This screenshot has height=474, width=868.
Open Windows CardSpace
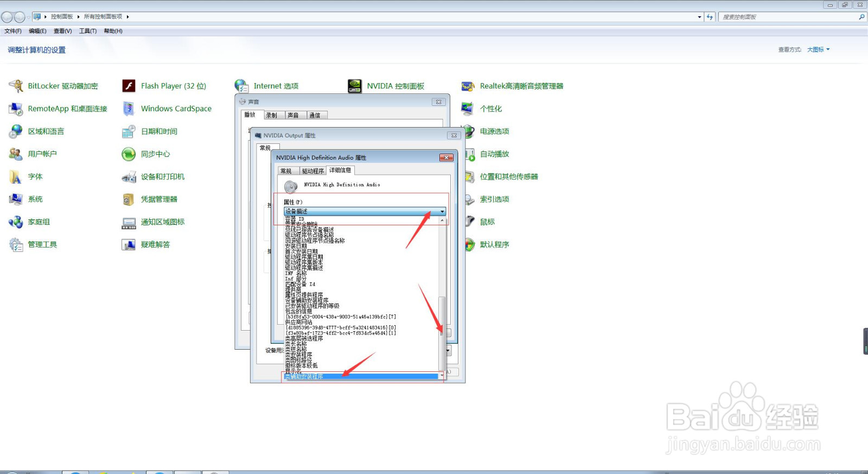pyautogui.click(x=167, y=109)
